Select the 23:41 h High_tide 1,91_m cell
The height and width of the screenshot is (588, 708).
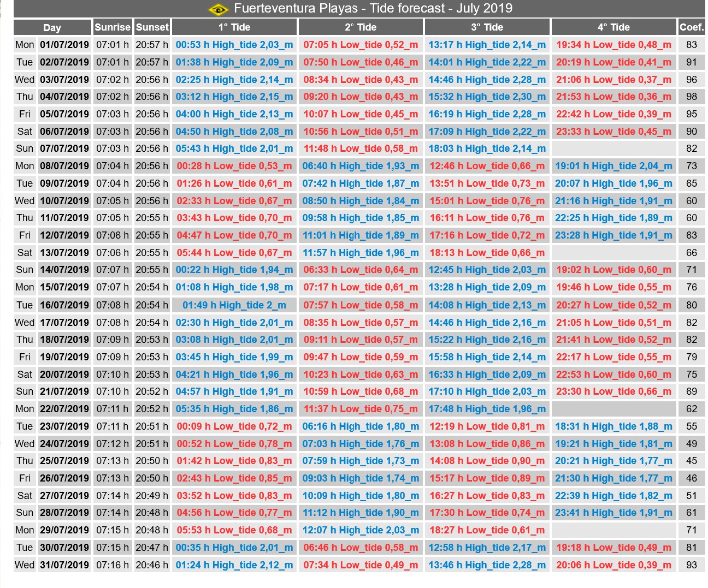click(x=613, y=513)
